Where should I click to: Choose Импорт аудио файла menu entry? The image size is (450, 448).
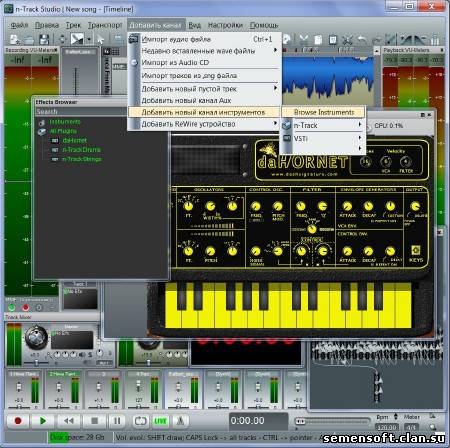pos(204,39)
